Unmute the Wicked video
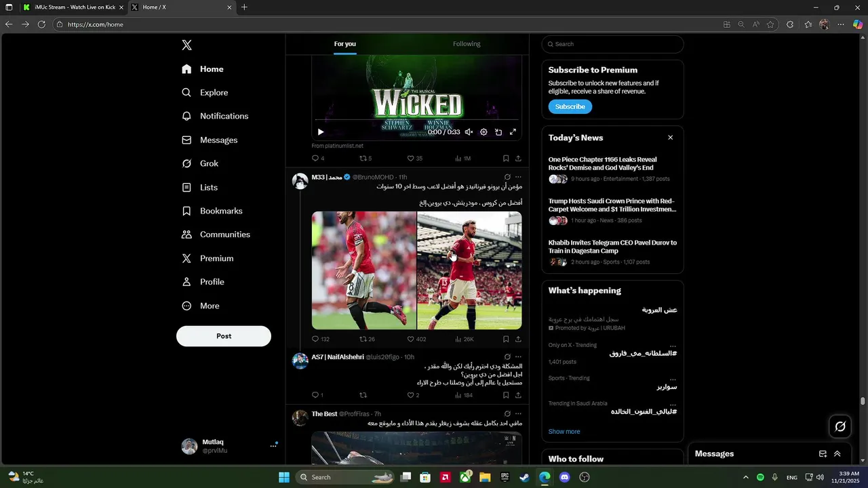868x488 pixels. [469, 132]
